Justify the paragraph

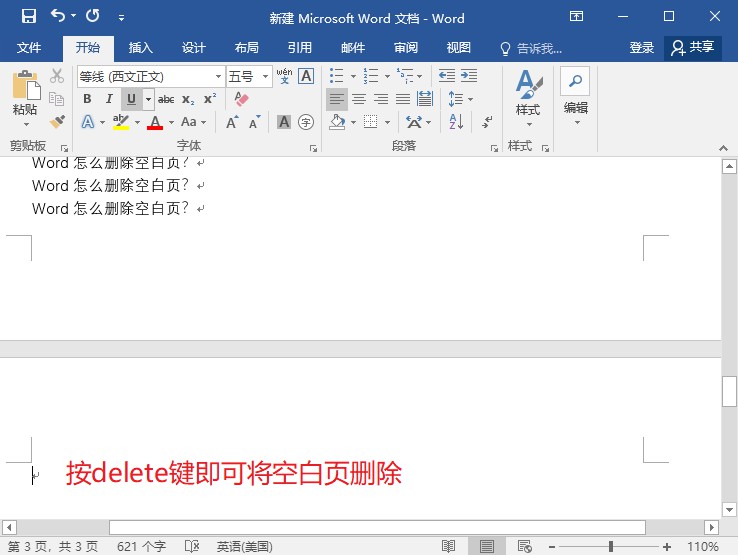[403, 99]
